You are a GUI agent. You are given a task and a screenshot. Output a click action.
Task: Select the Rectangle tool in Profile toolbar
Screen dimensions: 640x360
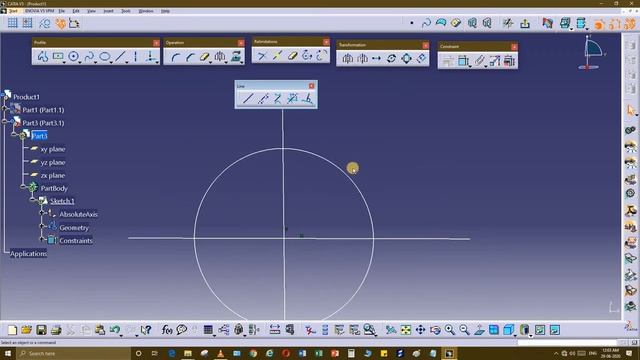[x=58, y=56]
